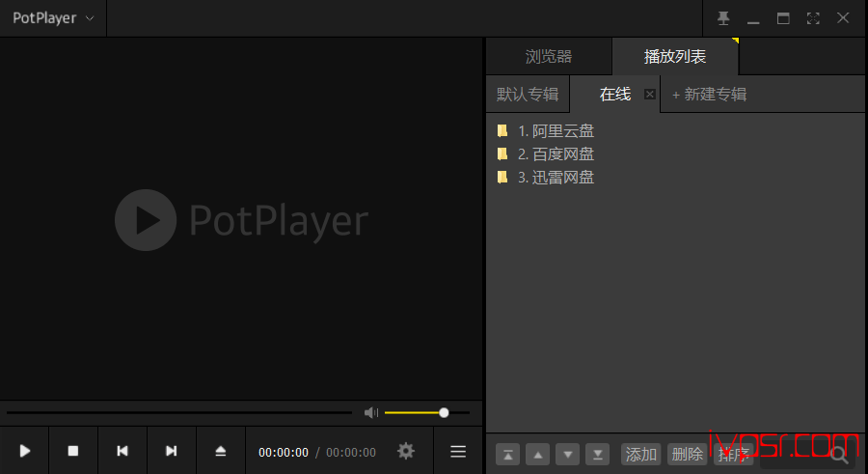Go to the previous track

(122, 451)
